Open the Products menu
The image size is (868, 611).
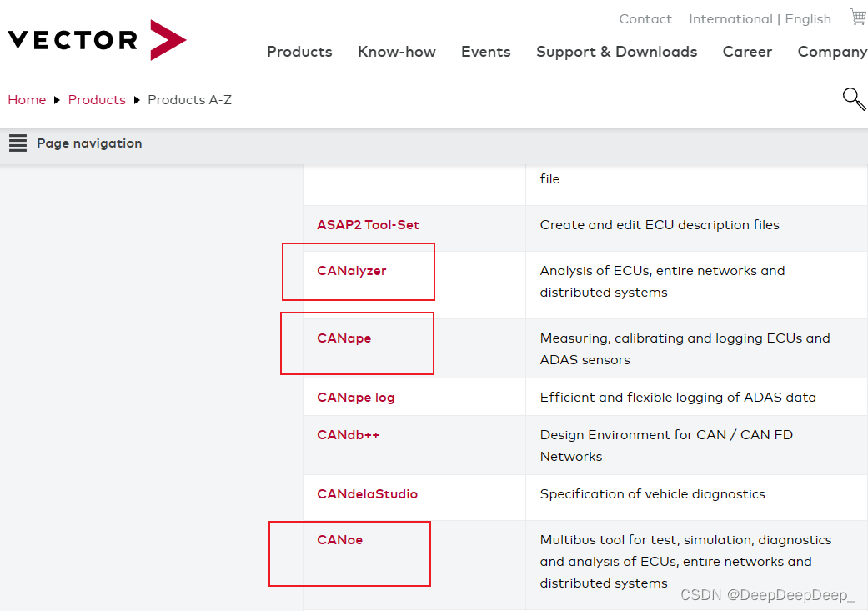299,52
